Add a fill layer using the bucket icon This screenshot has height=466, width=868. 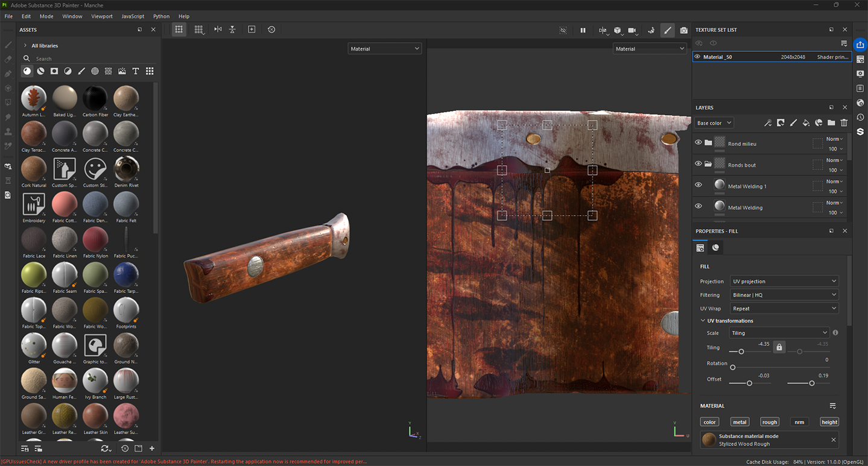tap(806, 122)
